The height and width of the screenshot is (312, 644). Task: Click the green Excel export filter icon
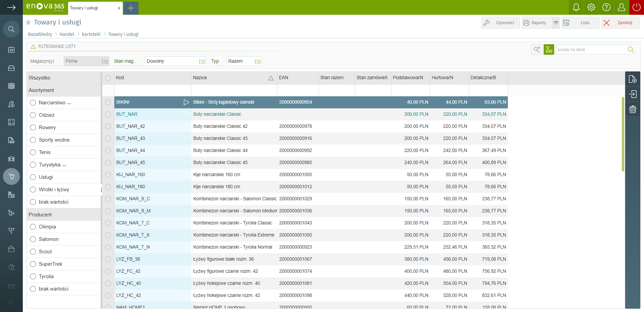click(549, 50)
